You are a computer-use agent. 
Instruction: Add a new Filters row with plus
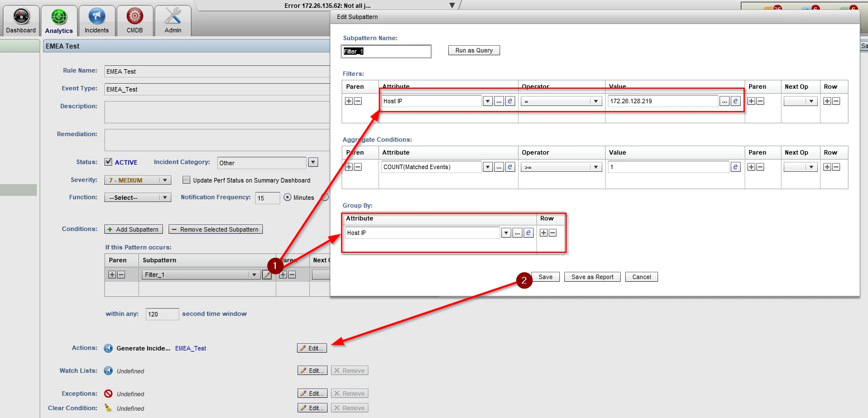[827, 101]
